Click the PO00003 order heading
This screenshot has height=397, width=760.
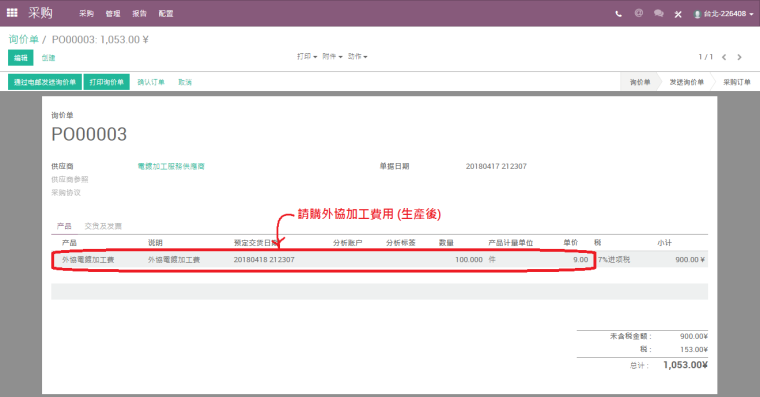click(x=89, y=134)
